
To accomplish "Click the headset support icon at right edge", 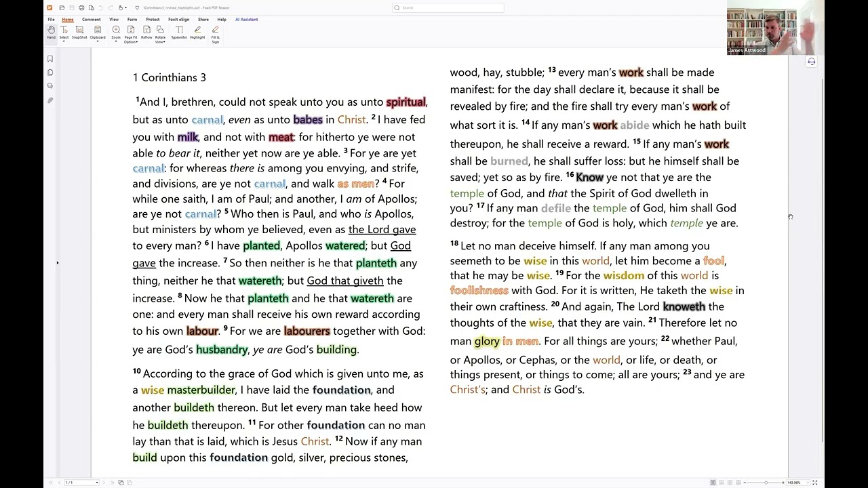I will (811, 62).
